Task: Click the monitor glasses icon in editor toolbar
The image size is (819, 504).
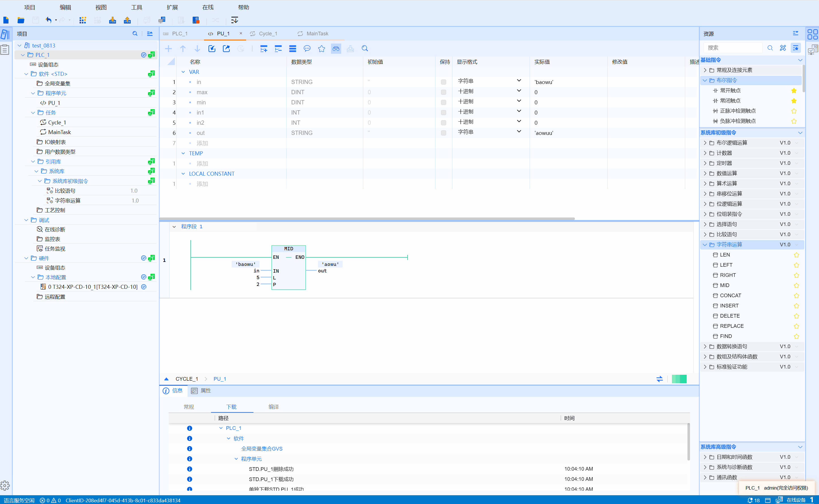Action: coord(336,49)
